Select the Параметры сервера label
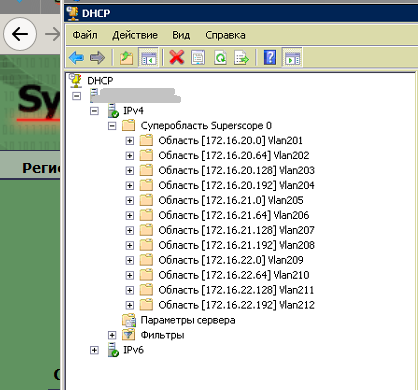This screenshot has height=390, width=418. pos(188,320)
